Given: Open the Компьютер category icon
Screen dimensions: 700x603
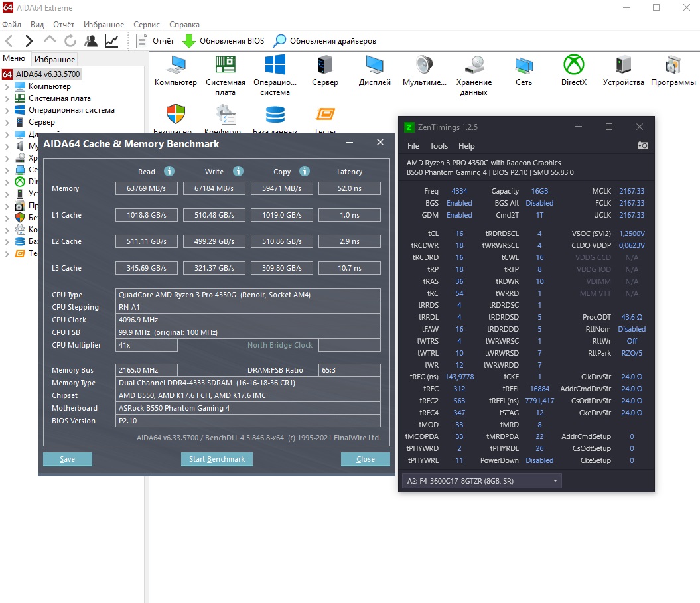Looking at the screenshot, I should tap(175, 70).
